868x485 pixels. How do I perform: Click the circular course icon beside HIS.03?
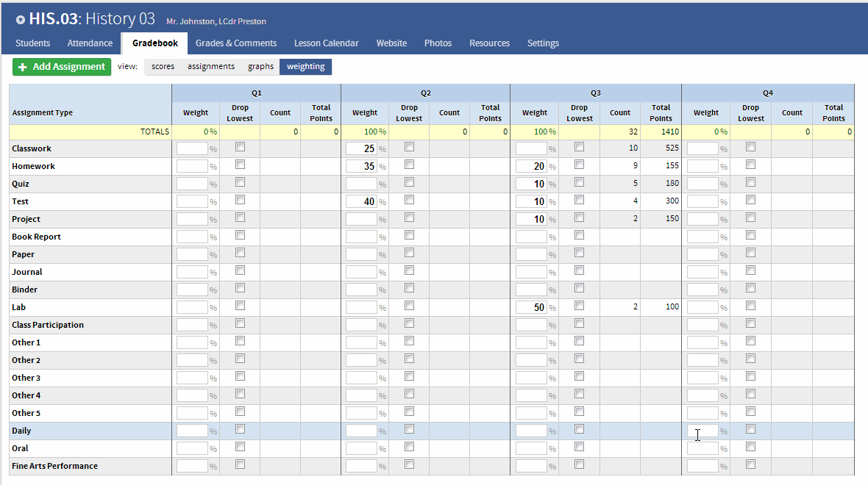point(19,20)
